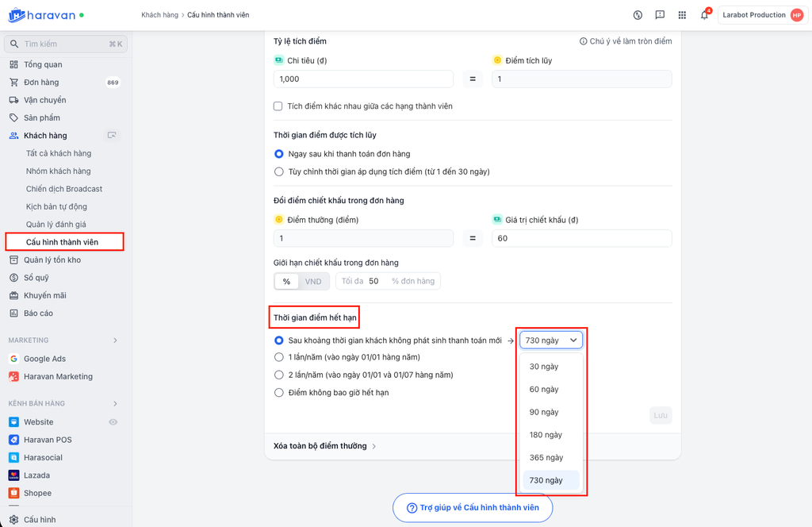Open Google Ads from sidebar
The image size is (812, 527).
tap(44, 359)
